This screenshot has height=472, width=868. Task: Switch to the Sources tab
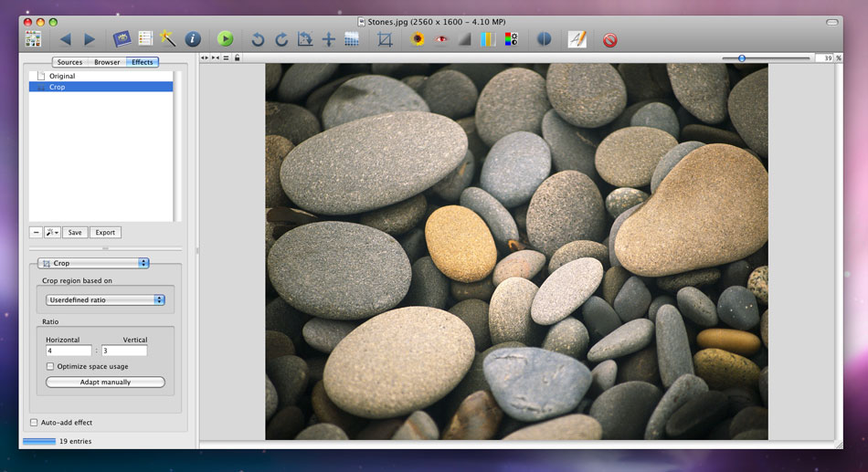69,62
